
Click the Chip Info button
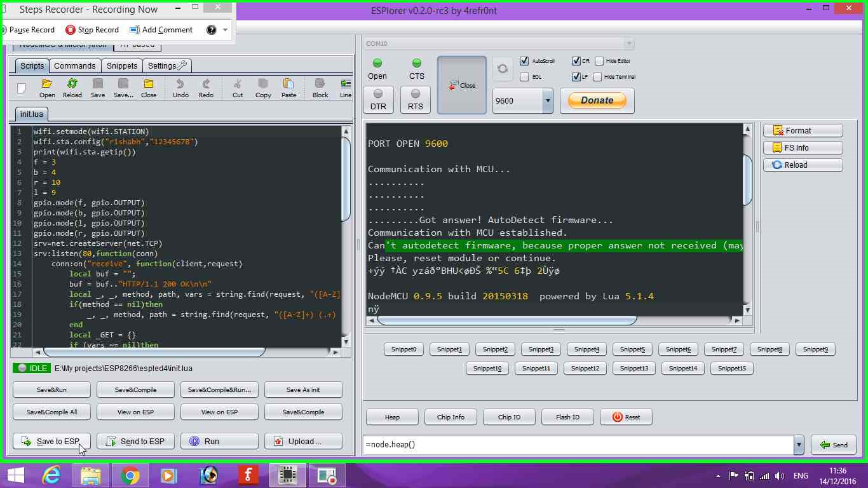pyautogui.click(x=451, y=417)
